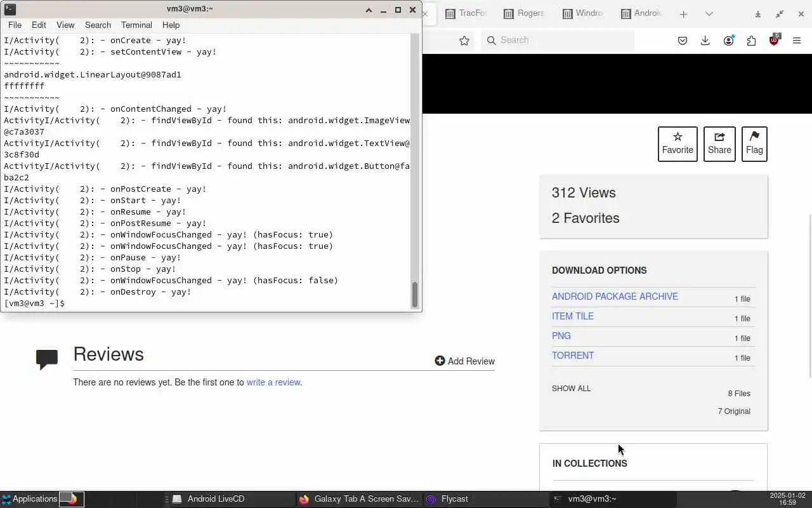Click the 312 Views text
The height and width of the screenshot is (508, 812).
[x=584, y=193]
